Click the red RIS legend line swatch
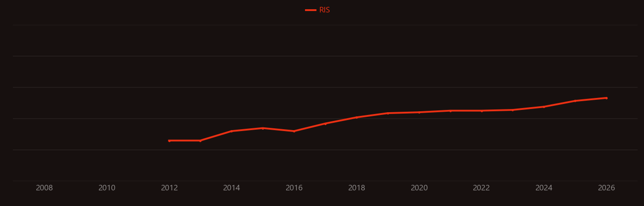The height and width of the screenshot is (206, 644). 310,10
